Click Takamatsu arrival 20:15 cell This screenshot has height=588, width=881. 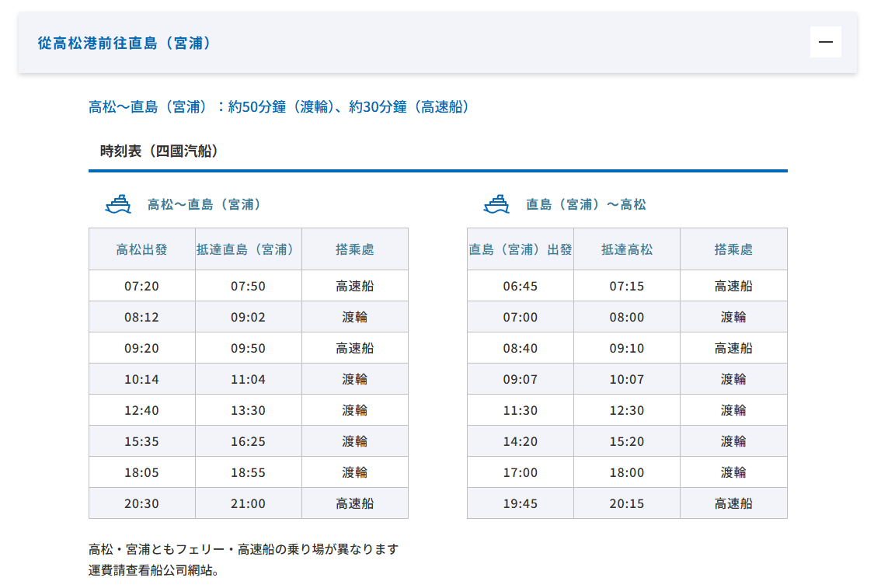[x=627, y=503]
